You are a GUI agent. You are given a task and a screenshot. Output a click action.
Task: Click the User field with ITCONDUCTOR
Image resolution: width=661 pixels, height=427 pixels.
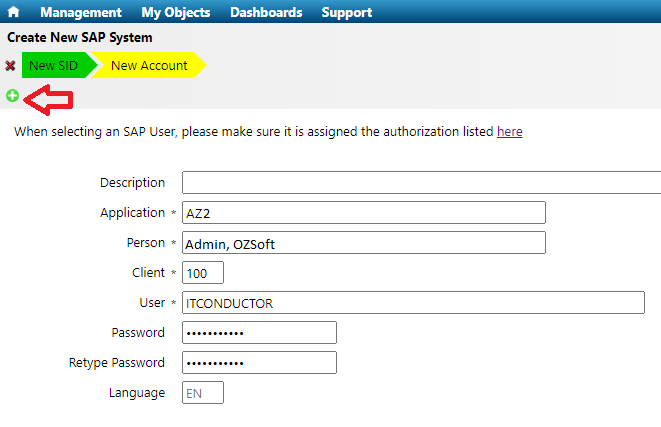pyautogui.click(x=413, y=303)
